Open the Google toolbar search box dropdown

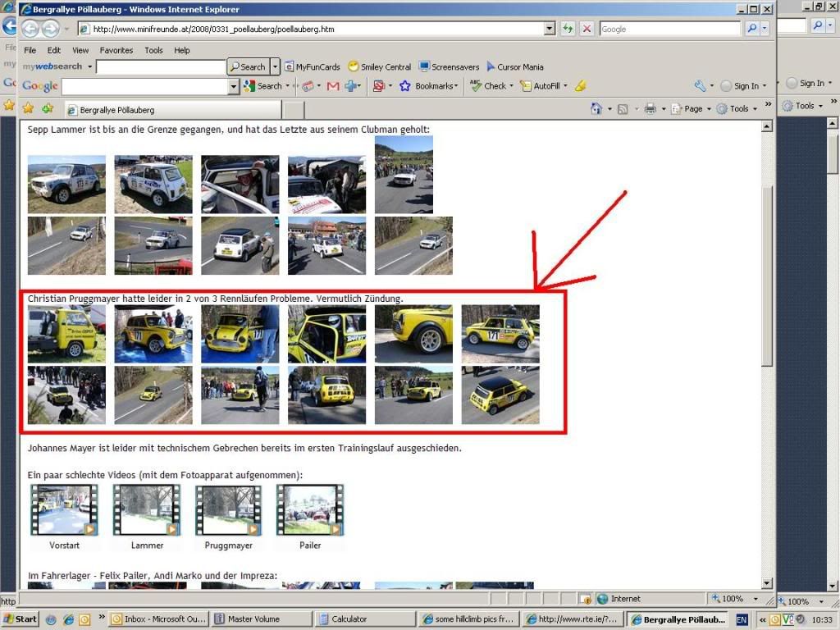(x=233, y=86)
